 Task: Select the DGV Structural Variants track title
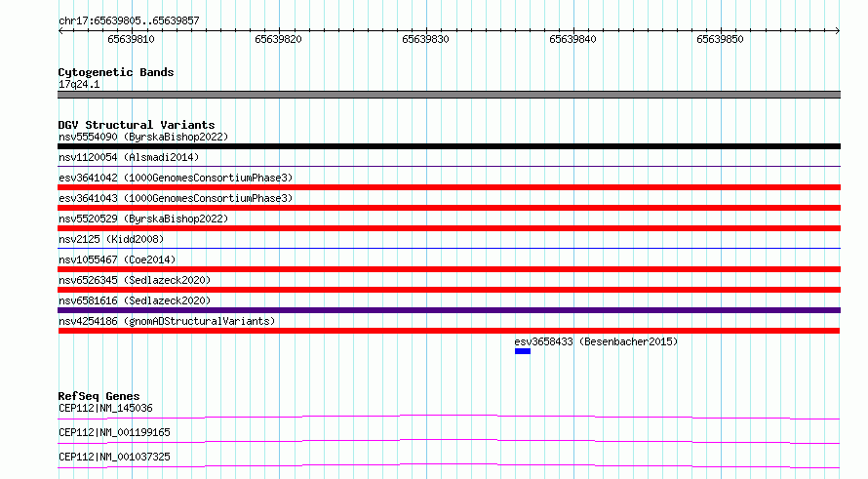(x=137, y=125)
